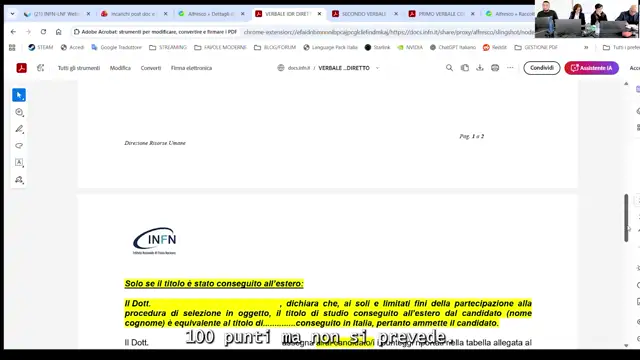Click the AI edit sparkle icon
640x360 pixels.
tap(40, 68)
